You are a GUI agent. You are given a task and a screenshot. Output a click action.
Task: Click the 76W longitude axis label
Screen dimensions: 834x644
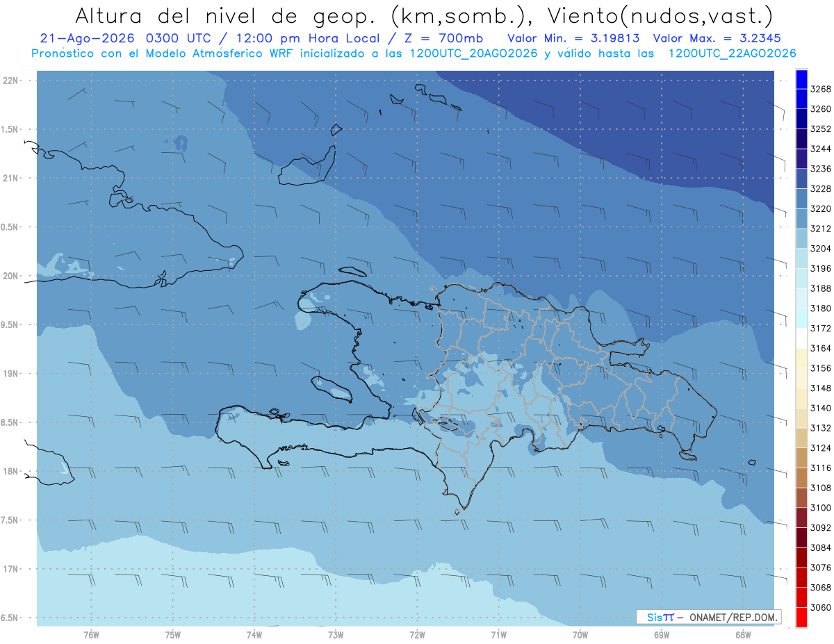[x=91, y=634]
